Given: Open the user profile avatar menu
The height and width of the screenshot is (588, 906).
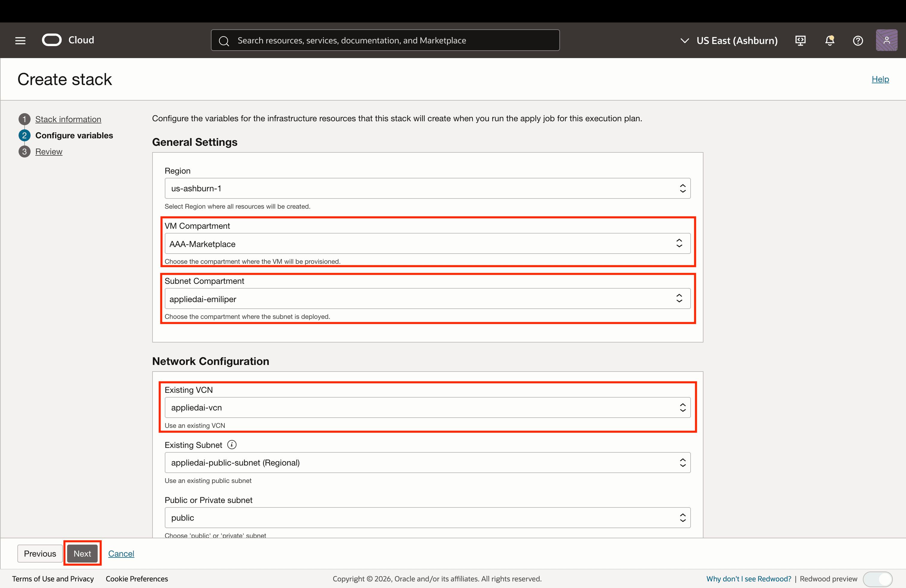Looking at the screenshot, I should coord(887,40).
